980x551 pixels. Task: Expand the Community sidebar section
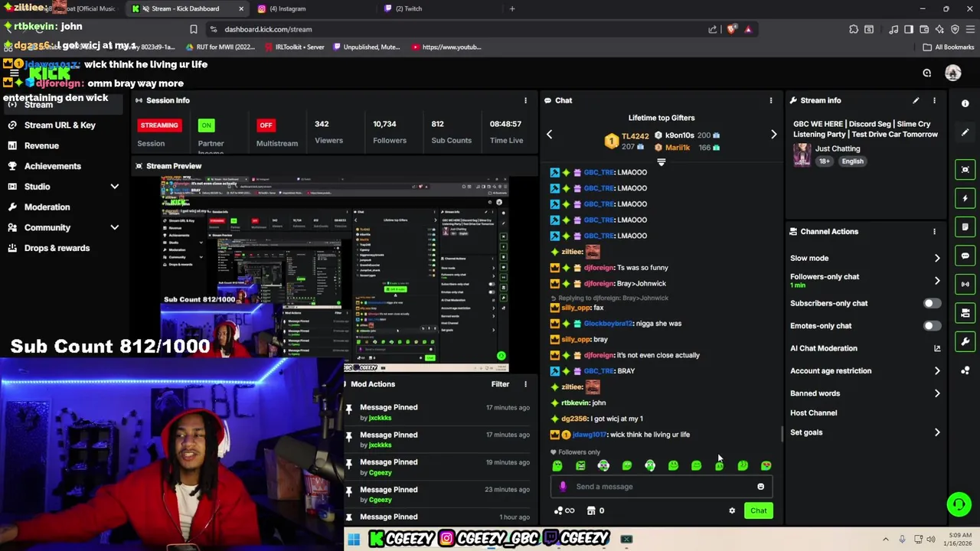[x=114, y=227]
